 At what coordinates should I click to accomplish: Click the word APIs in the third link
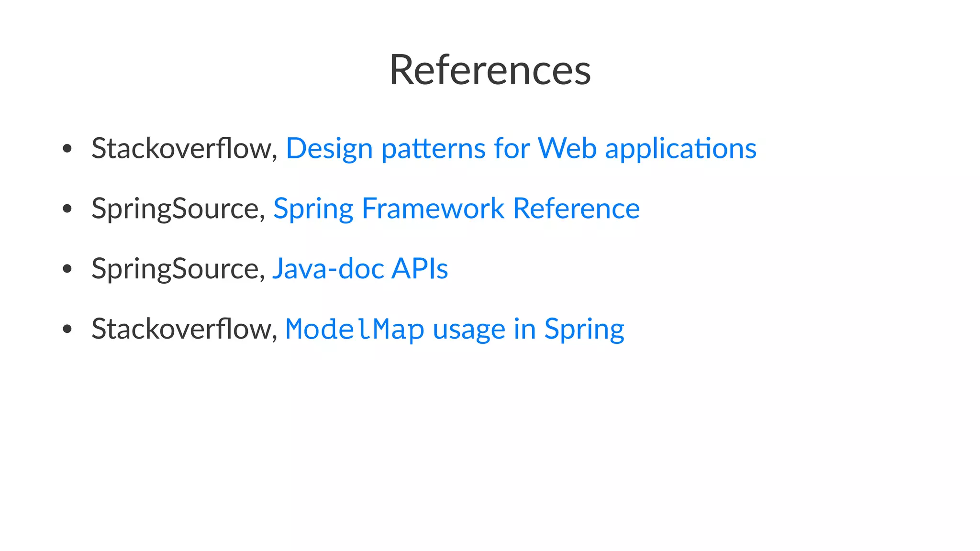(x=419, y=268)
